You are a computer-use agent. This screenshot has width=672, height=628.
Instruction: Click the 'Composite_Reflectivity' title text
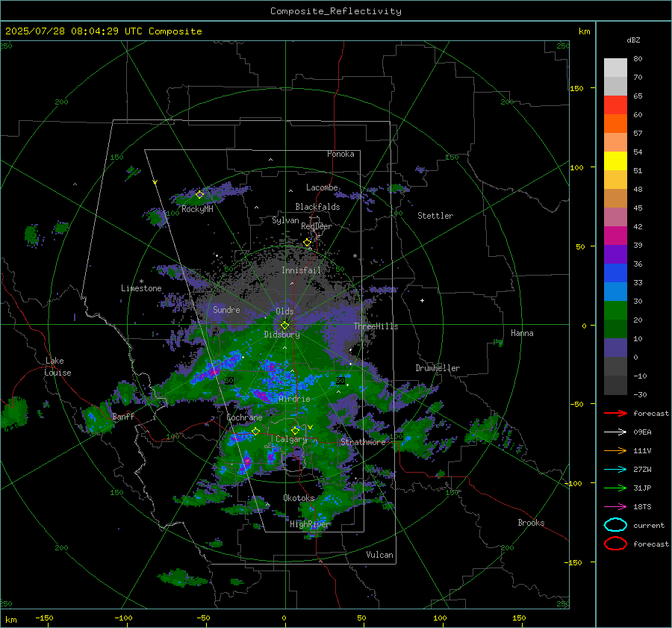(x=336, y=11)
